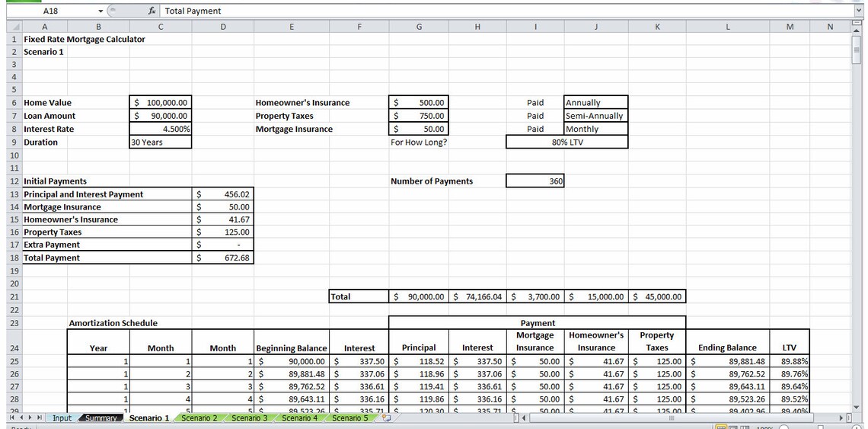868x429 pixels.
Task: Select row 21 header
Action: click(x=14, y=296)
